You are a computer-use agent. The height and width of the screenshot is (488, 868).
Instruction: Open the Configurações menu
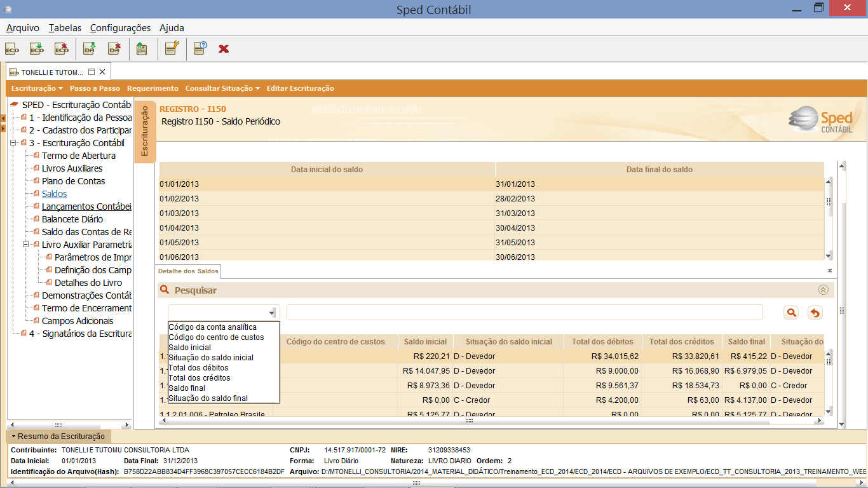120,28
